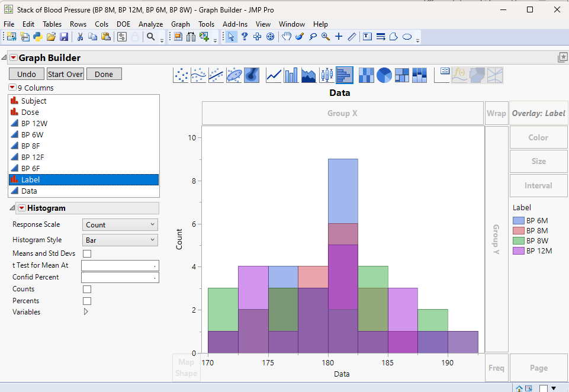Click the Done button
The height and width of the screenshot is (392, 569).
point(104,74)
